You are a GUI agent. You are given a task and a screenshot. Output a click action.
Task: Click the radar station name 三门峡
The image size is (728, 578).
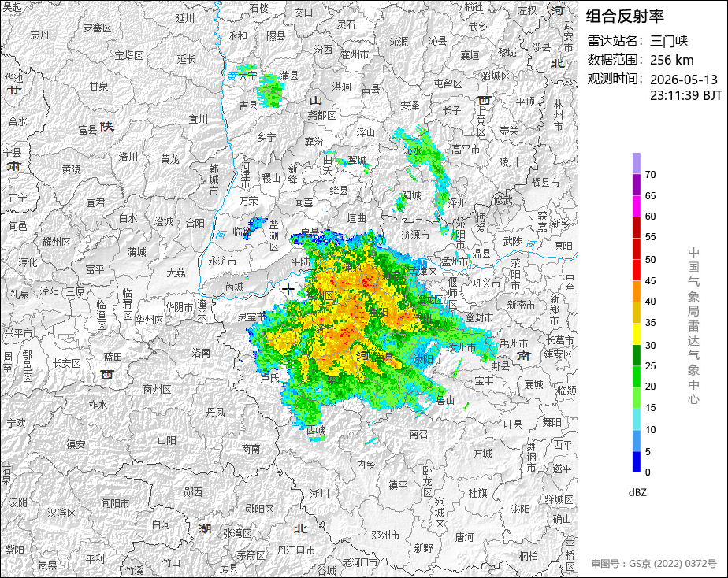tap(669, 41)
